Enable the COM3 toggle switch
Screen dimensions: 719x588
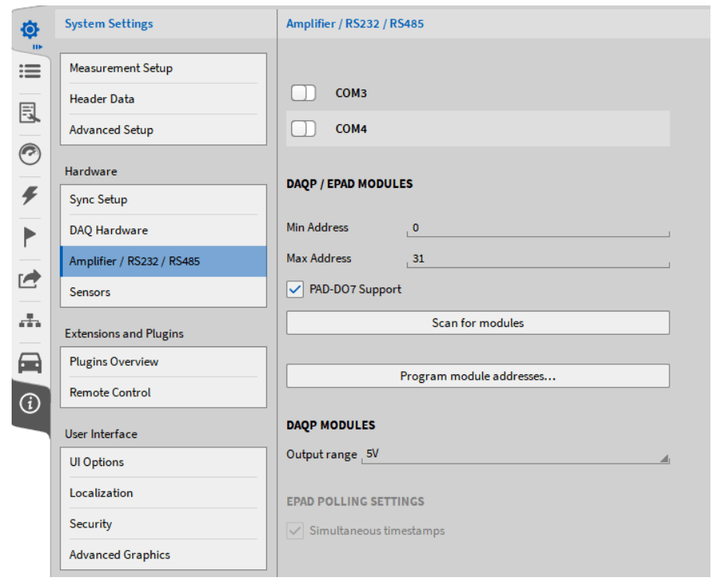point(304,93)
